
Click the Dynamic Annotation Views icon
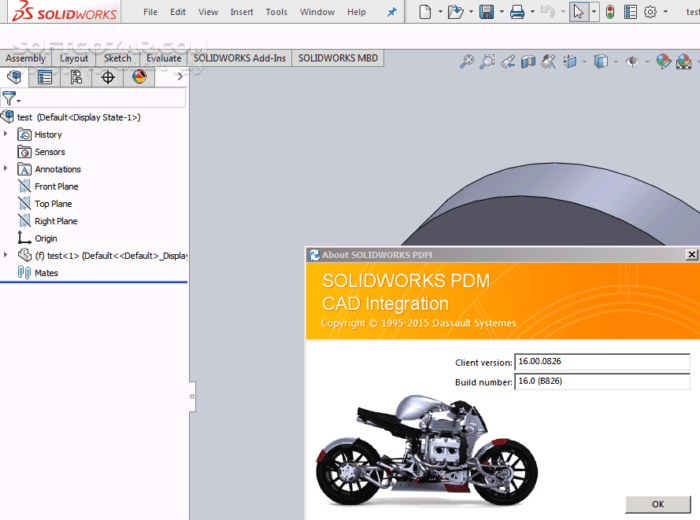[x=548, y=62]
